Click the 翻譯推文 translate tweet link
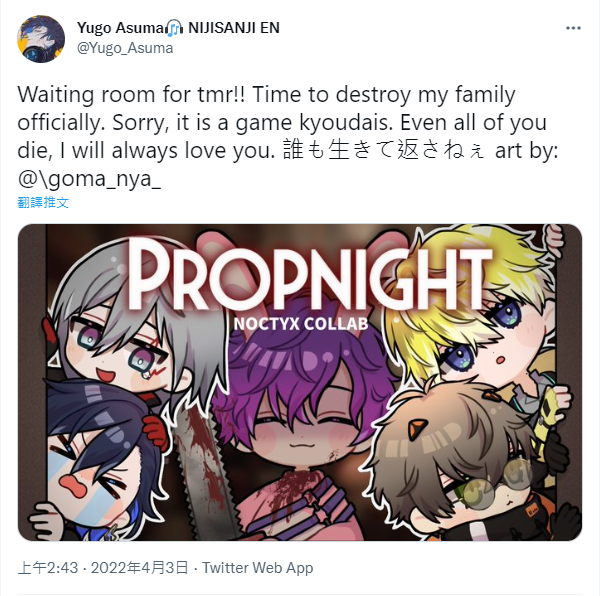Image resolution: width=600 pixels, height=596 pixels. pos(43,202)
